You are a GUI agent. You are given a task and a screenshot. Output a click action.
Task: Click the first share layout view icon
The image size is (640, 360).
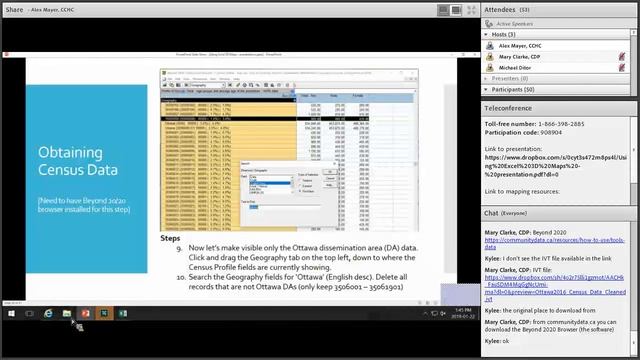[x=443, y=10]
